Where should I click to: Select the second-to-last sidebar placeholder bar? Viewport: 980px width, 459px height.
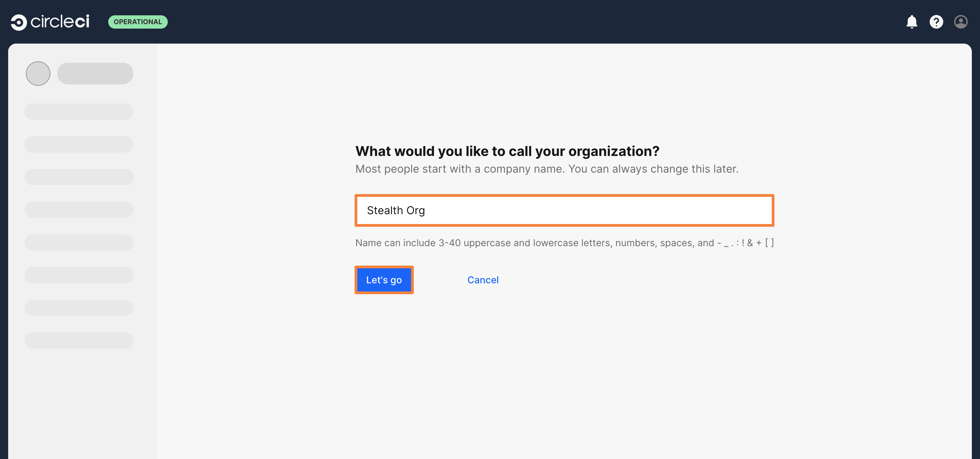pos(79,307)
